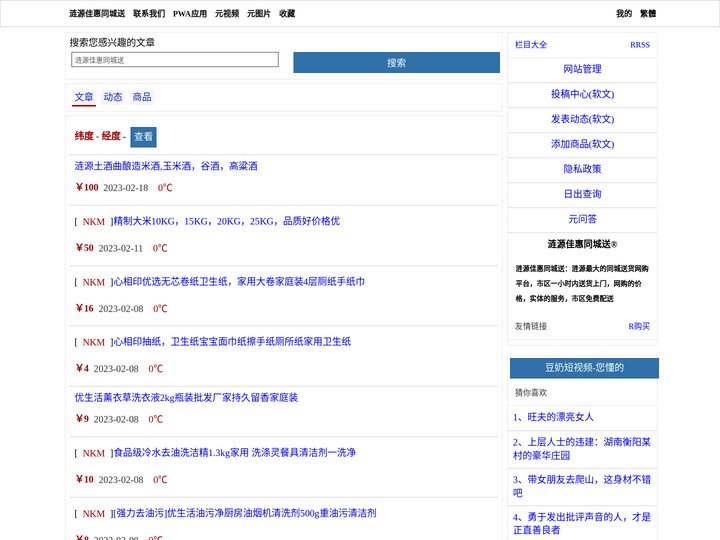Open 心相印优选无芯卷纸卫生纸 product link
This screenshot has width=720, height=540.
(x=239, y=281)
